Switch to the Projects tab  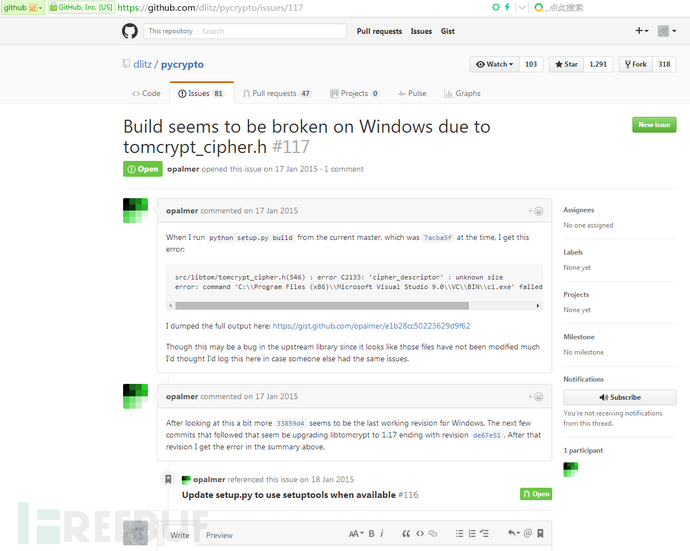coord(355,93)
